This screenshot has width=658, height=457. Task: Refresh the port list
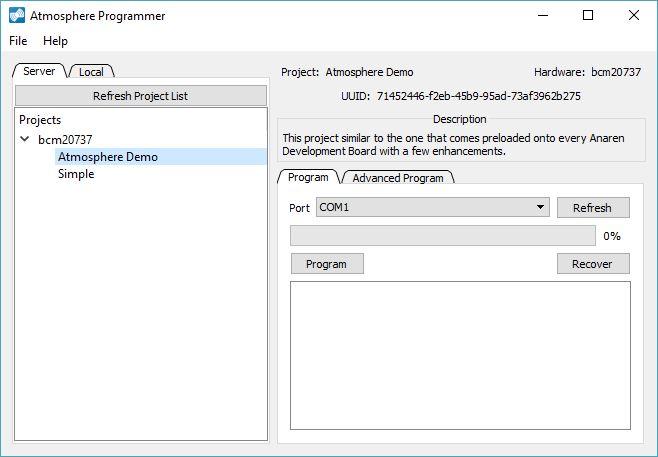(x=592, y=208)
